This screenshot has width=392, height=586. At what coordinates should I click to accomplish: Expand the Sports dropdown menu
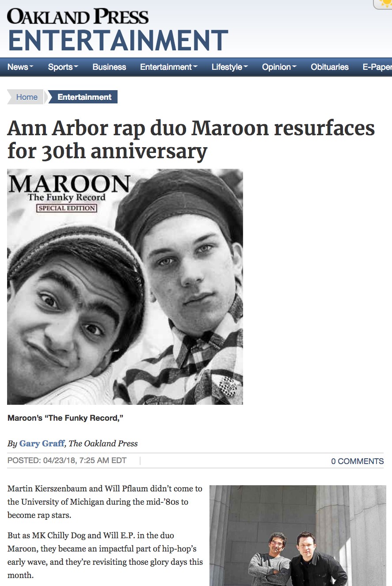coord(63,67)
